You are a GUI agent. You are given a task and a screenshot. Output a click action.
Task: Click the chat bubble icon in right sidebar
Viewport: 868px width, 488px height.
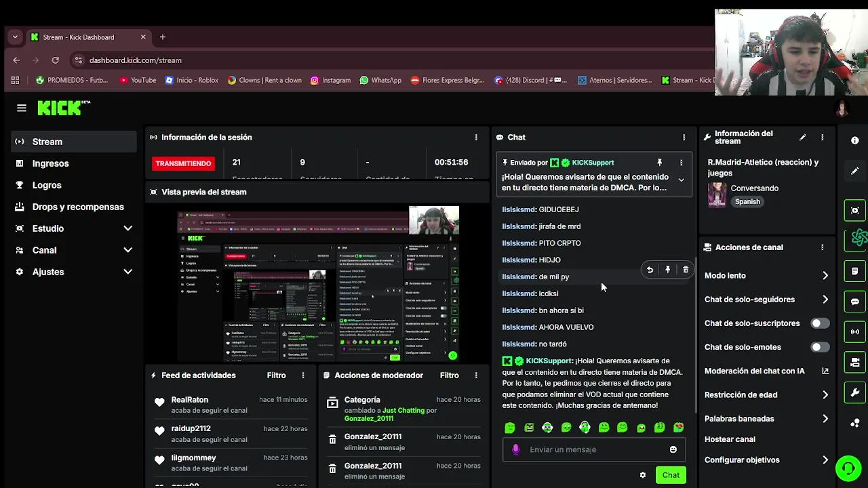click(855, 302)
